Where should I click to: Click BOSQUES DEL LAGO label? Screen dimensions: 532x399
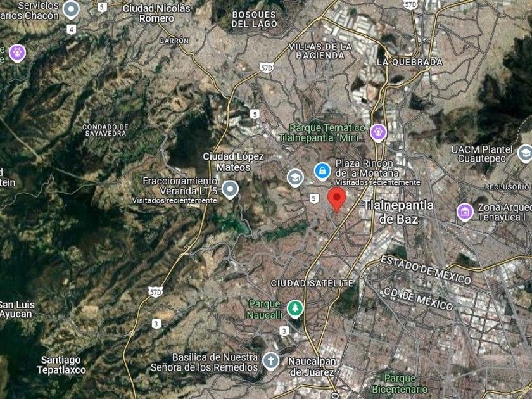point(255,20)
